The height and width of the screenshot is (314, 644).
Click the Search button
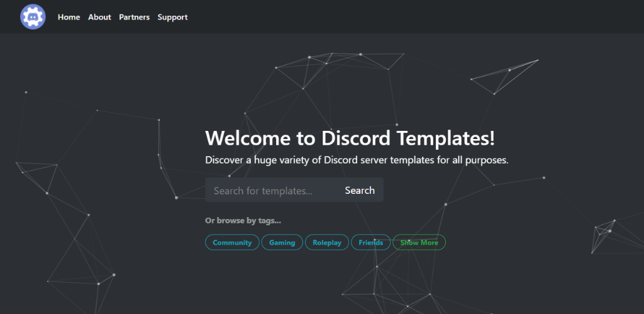(360, 190)
